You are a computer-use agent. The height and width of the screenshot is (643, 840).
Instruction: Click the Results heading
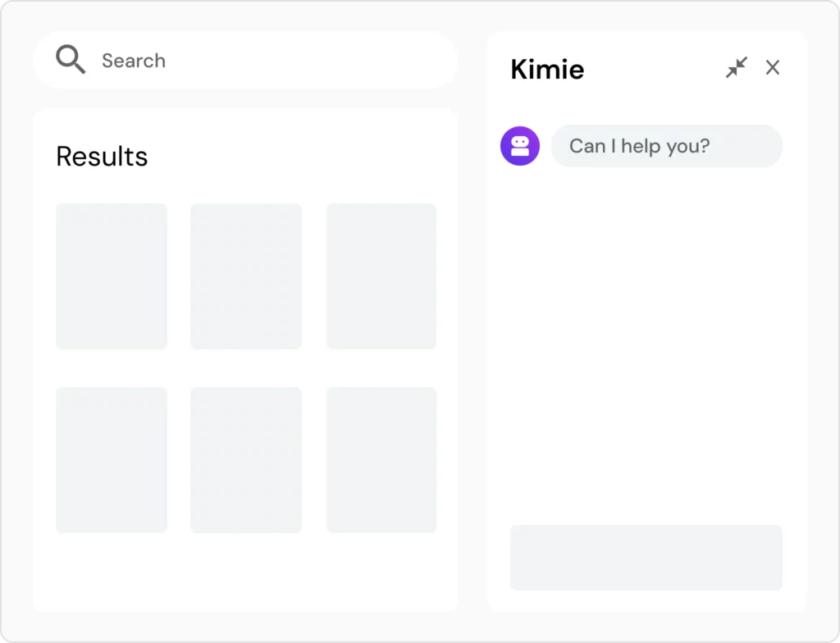click(x=102, y=157)
